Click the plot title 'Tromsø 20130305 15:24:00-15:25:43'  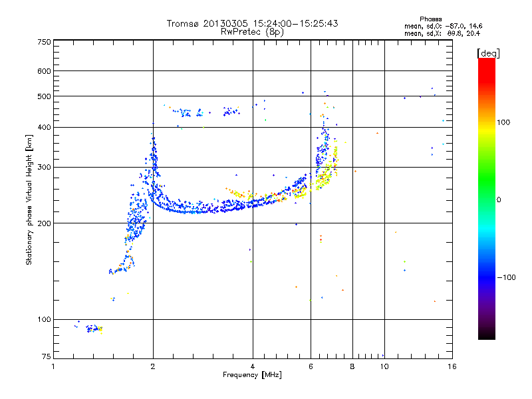[252, 23]
